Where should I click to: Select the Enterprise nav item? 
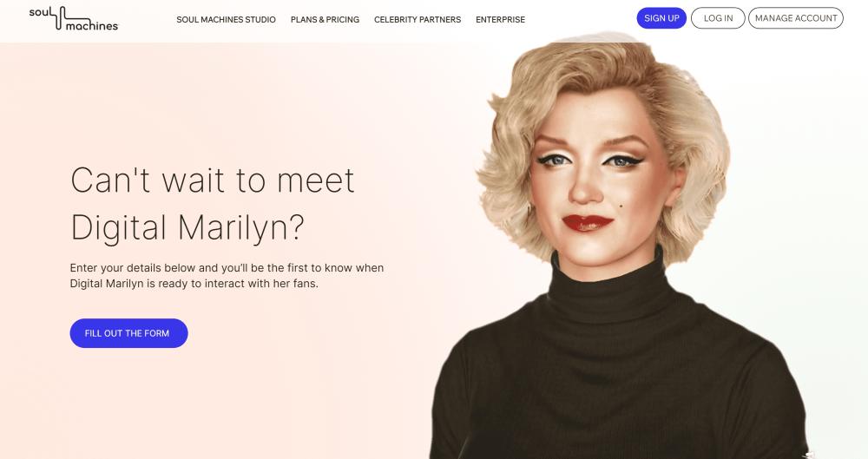pyautogui.click(x=501, y=19)
